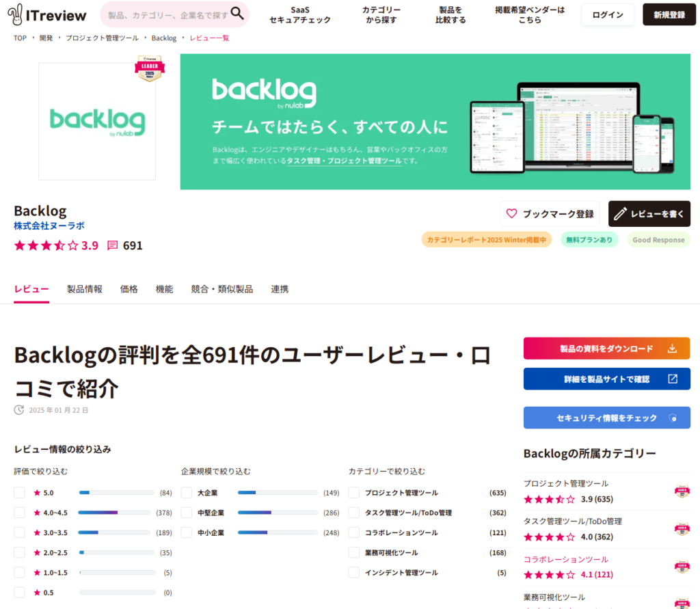Click the 中堅企業 distribution bar

278,513
